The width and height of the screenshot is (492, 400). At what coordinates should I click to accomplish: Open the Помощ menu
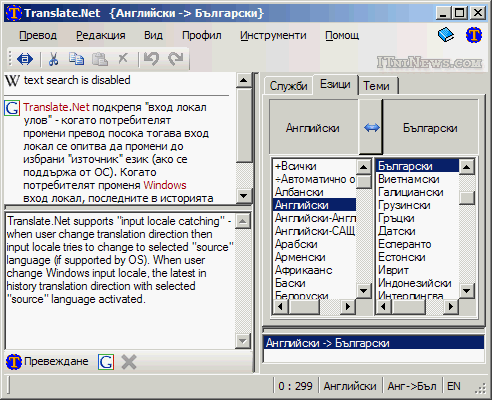(342, 35)
